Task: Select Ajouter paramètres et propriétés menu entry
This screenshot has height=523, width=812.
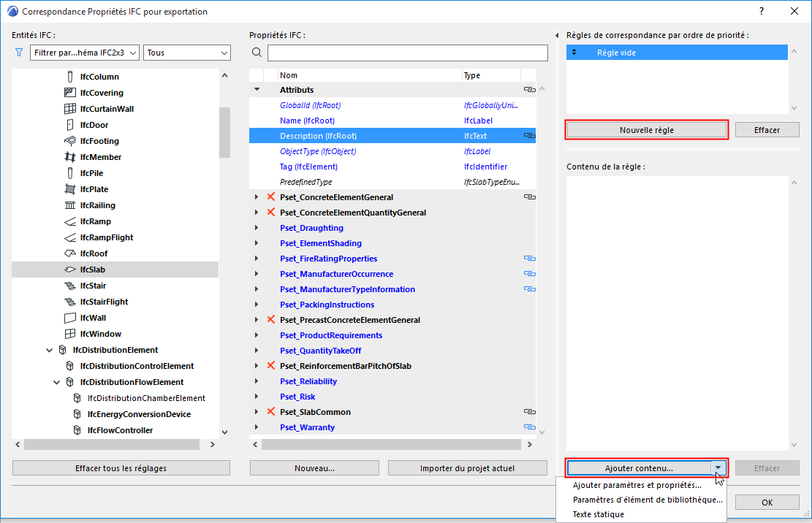Action: pyautogui.click(x=637, y=485)
